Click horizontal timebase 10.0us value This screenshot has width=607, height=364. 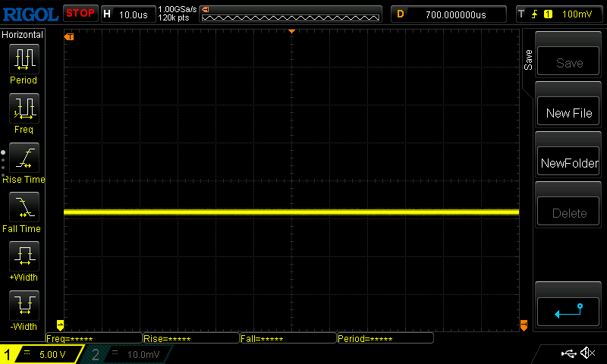(x=134, y=14)
